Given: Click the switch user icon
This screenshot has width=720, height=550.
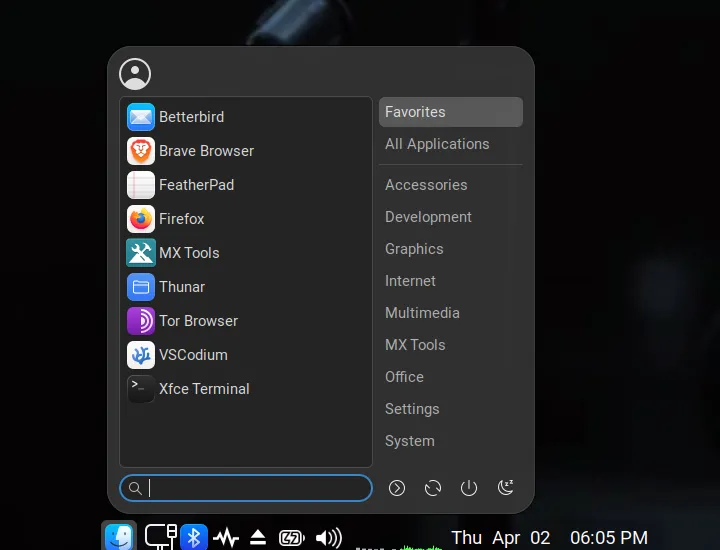Looking at the screenshot, I should click(433, 488).
